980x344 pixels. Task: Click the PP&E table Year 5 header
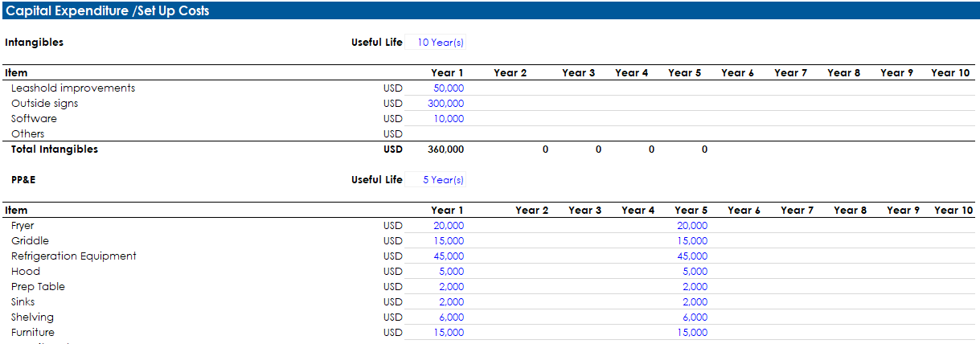(691, 211)
